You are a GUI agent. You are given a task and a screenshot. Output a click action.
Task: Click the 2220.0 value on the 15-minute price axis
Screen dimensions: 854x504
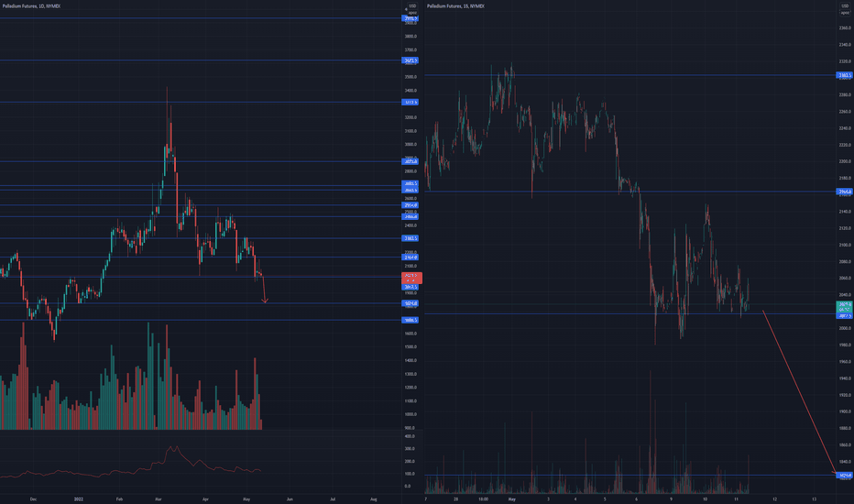(x=845, y=145)
